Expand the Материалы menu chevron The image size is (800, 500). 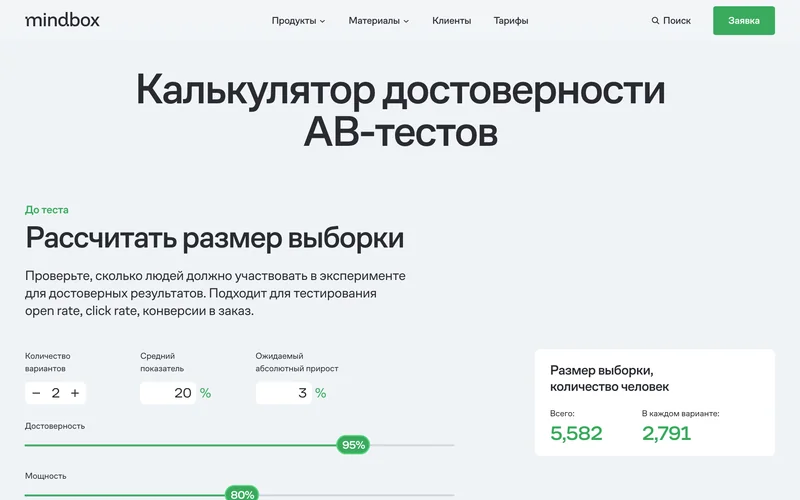406,21
